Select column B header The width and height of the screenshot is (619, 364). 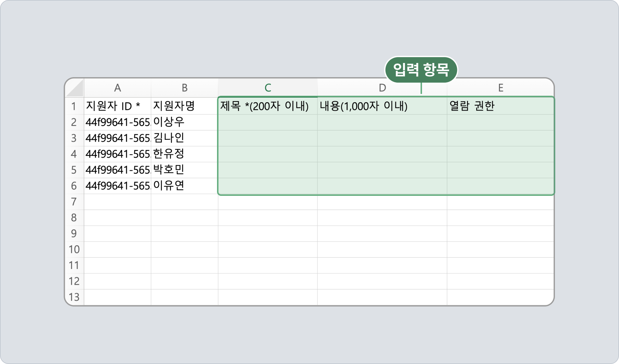coord(185,88)
